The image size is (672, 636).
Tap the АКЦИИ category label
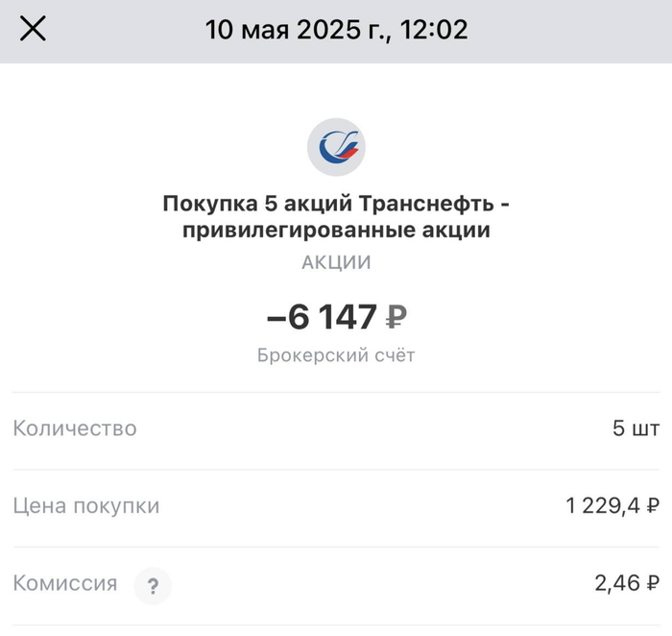336,262
